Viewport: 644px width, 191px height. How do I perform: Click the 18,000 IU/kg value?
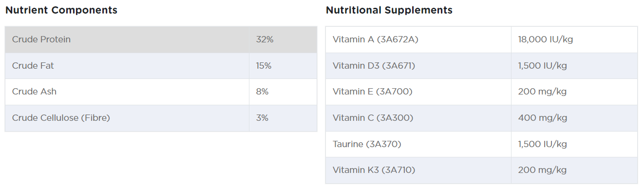point(546,39)
